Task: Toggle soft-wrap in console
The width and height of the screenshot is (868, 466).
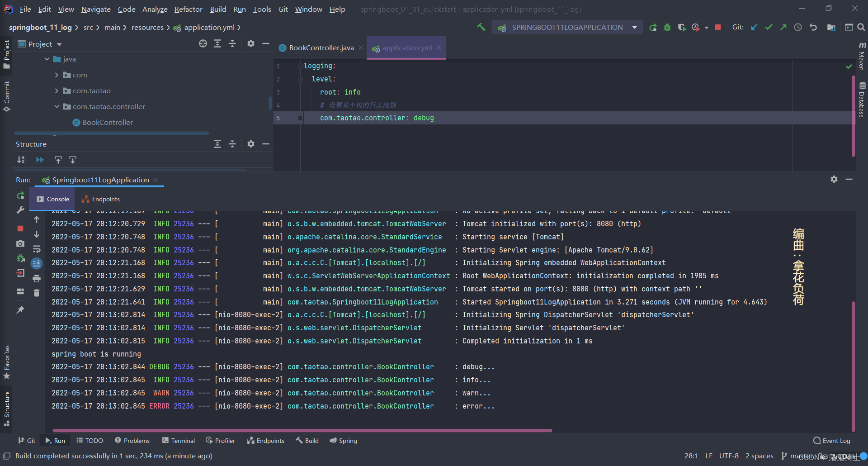Action: coord(37,249)
